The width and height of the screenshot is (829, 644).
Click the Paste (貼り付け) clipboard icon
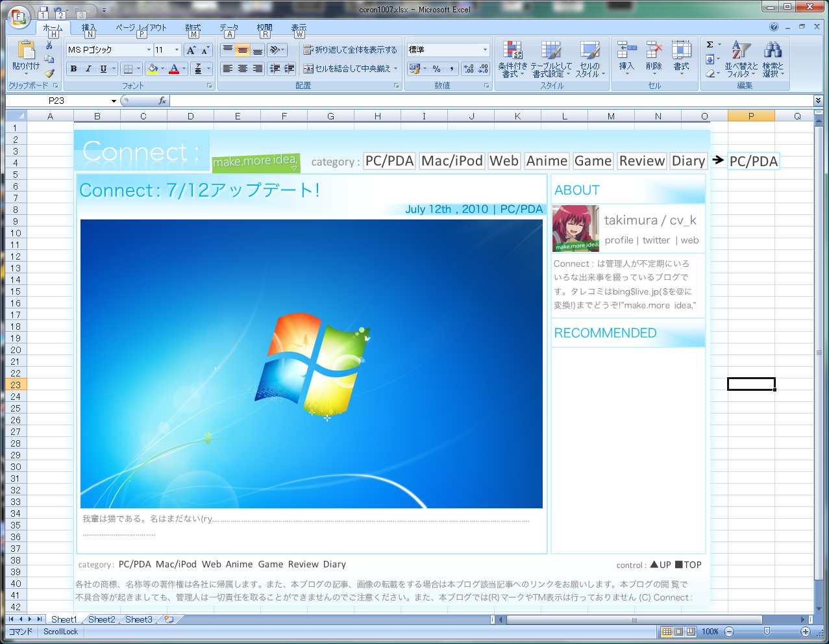coord(26,50)
